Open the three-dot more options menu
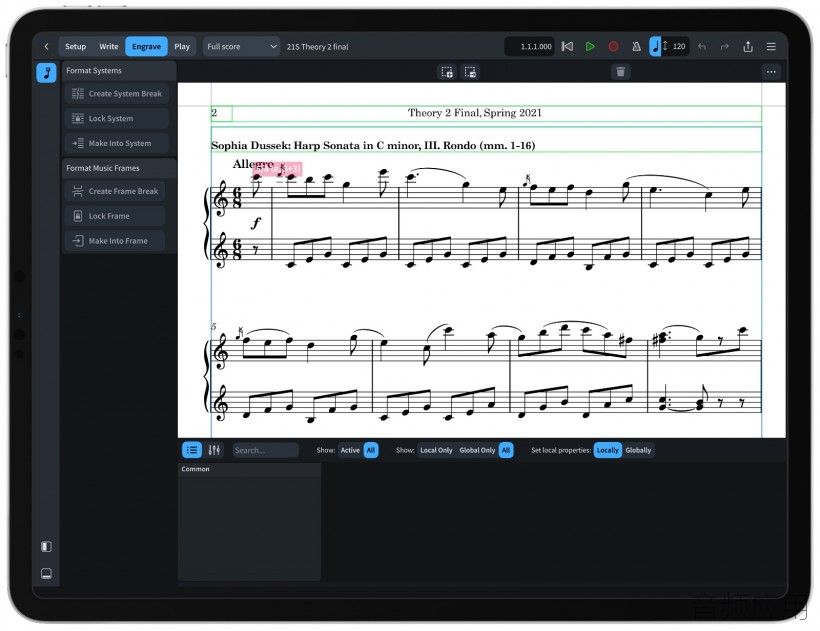820x631 pixels. point(771,72)
